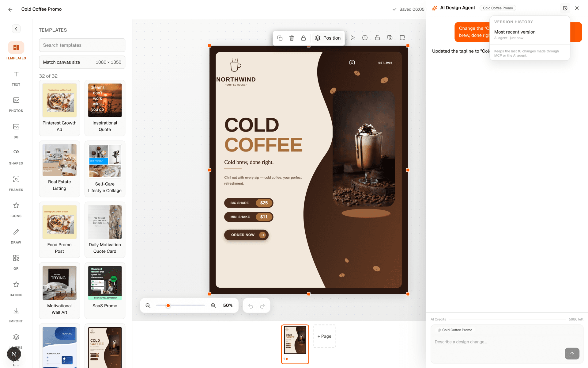Toggle Match canvas size filter
This screenshot has height=368, width=588.
click(82, 62)
